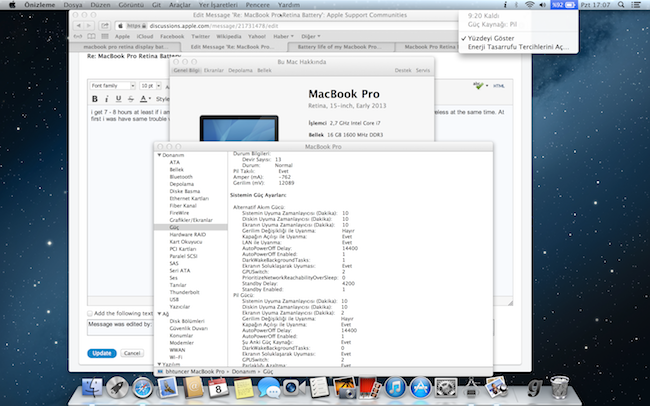Switch to 'Battery life of my Macbook Pro' tab
Screen dimensions: 650x406
(340, 47)
